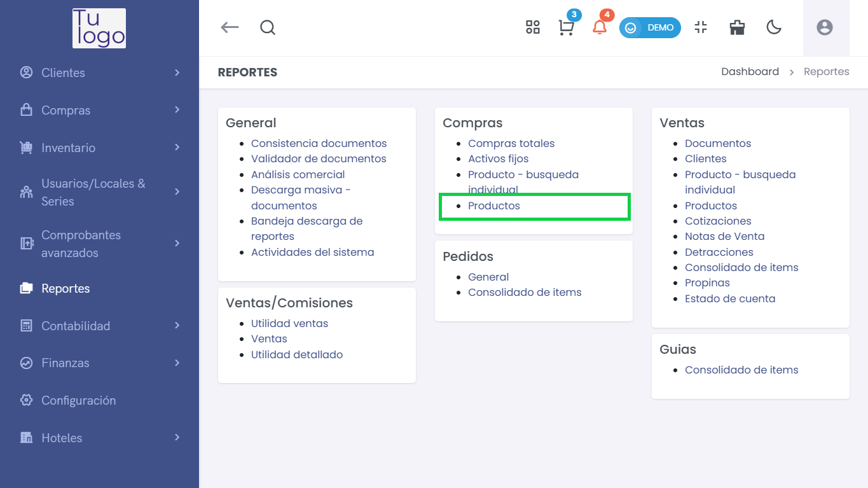
Task: Click the Reportes folder icon
Action: 26,288
